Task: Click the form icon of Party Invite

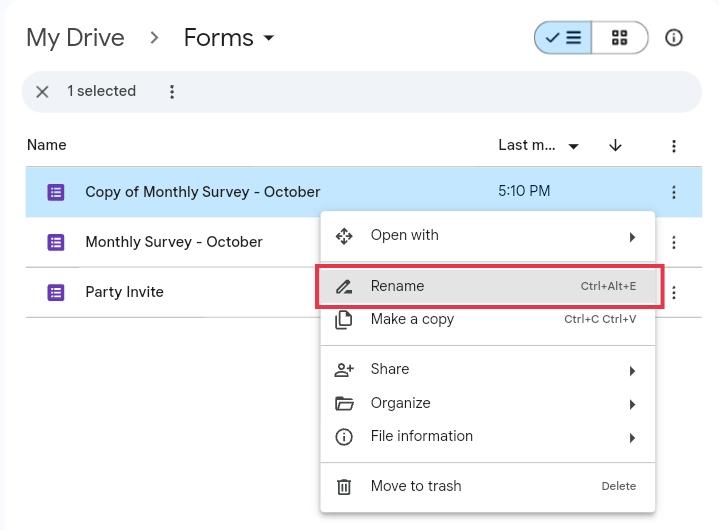Action: (x=56, y=292)
